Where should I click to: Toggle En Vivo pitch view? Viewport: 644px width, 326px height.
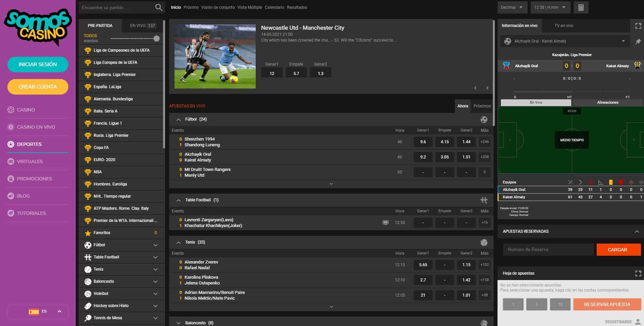pos(536,102)
